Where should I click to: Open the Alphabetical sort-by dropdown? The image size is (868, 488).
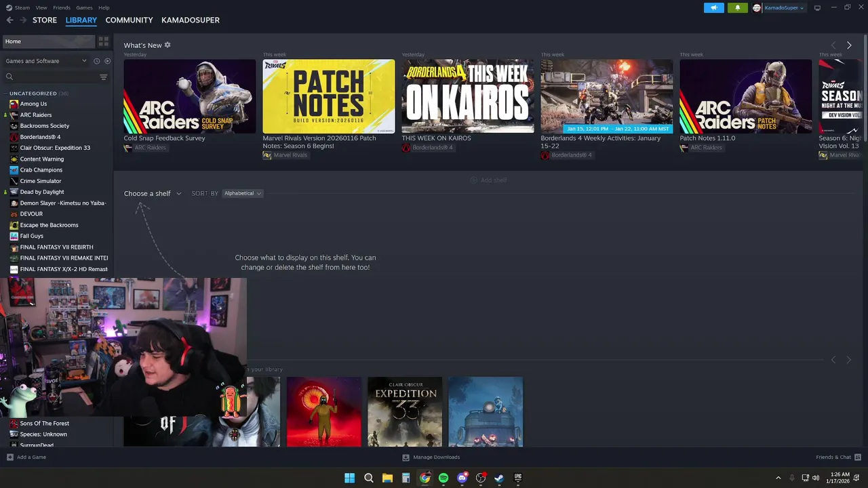[x=243, y=193]
